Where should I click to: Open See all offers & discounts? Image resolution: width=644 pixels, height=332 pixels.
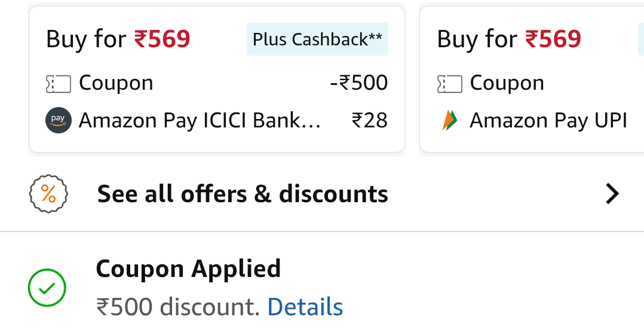tap(322, 194)
